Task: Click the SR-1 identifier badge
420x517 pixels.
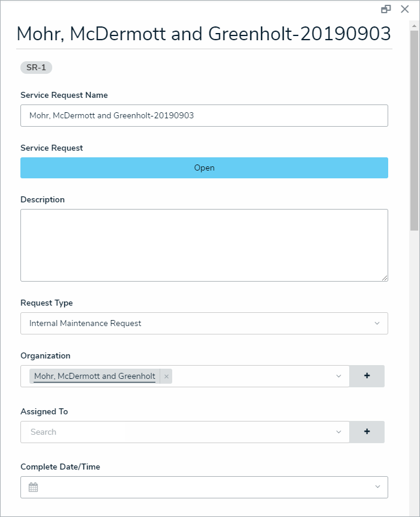Action: (37, 67)
